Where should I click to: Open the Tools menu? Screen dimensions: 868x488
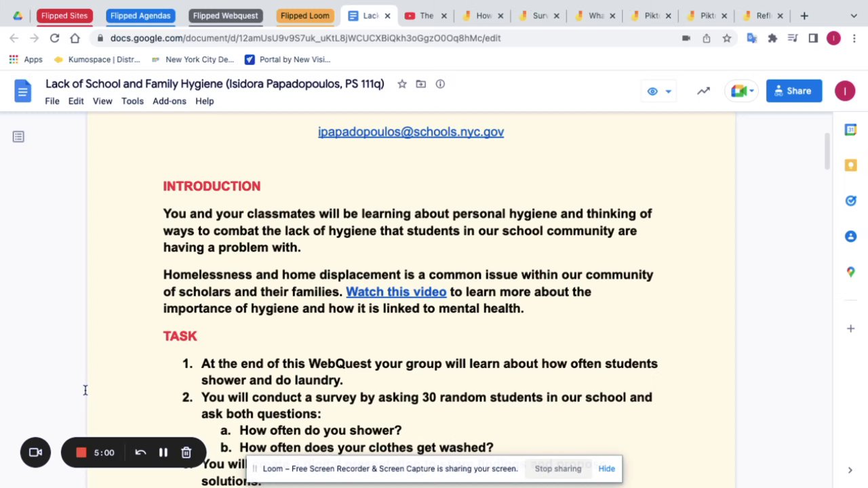click(132, 101)
